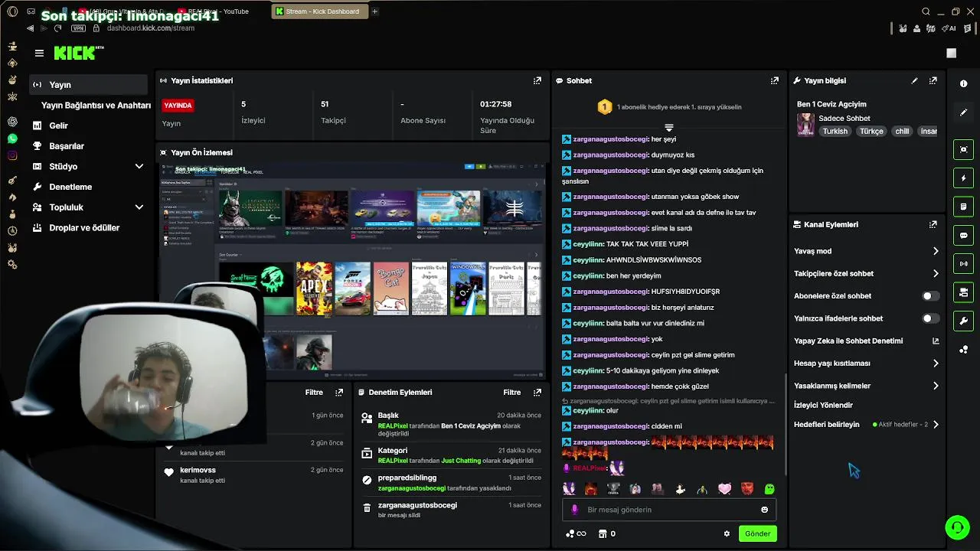Open Yapay Zeka ile Sohbet Denetimi

[867, 341]
